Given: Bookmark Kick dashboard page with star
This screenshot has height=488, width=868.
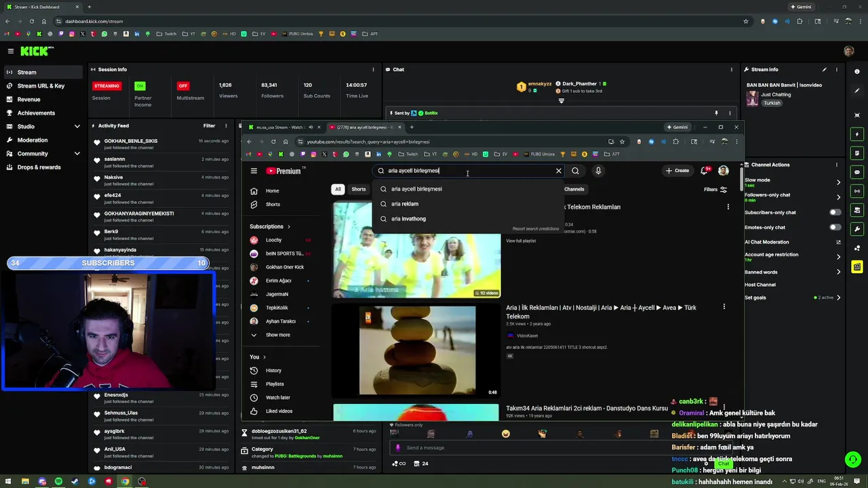Looking at the screenshot, I should coord(746,22).
